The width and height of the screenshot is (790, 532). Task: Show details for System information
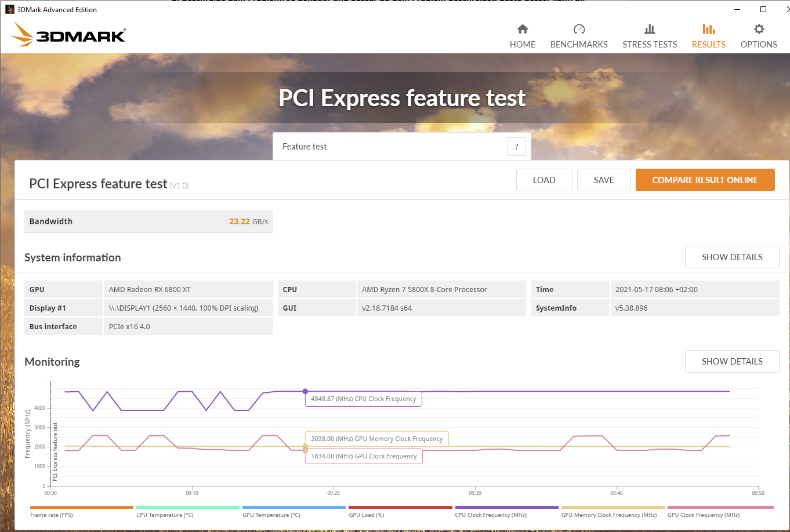732,257
